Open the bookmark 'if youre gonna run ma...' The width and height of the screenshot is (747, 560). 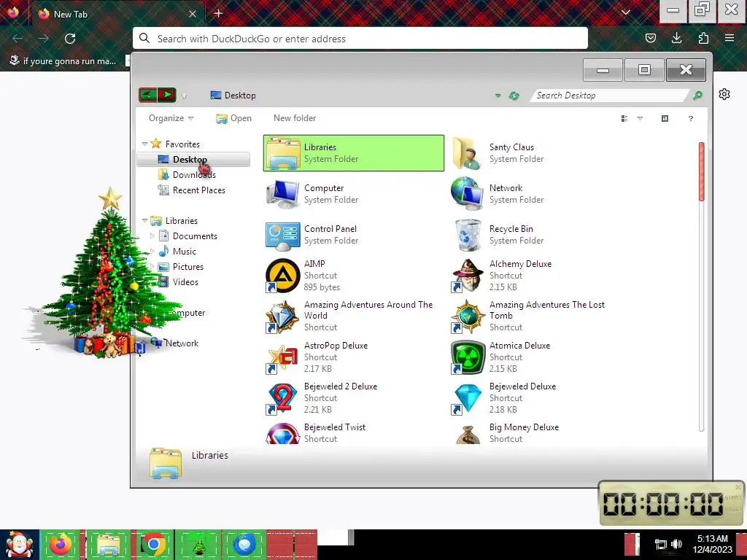63,61
